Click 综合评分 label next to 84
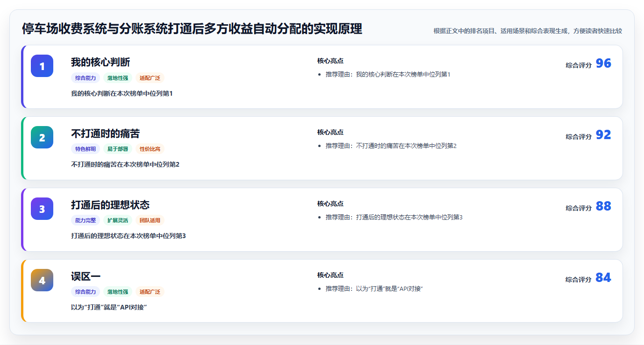The height and width of the screenshot is (345, 644). tap(579, 280)
